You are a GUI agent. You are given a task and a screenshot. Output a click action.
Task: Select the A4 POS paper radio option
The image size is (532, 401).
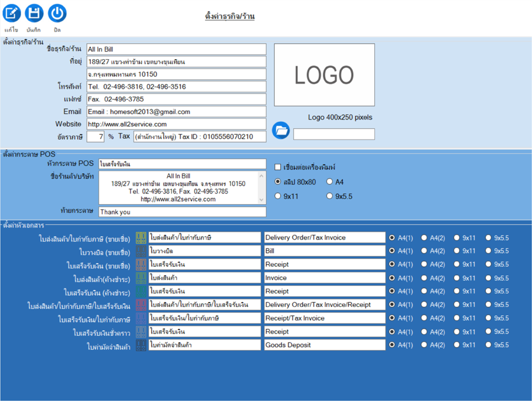coord(330,182)
